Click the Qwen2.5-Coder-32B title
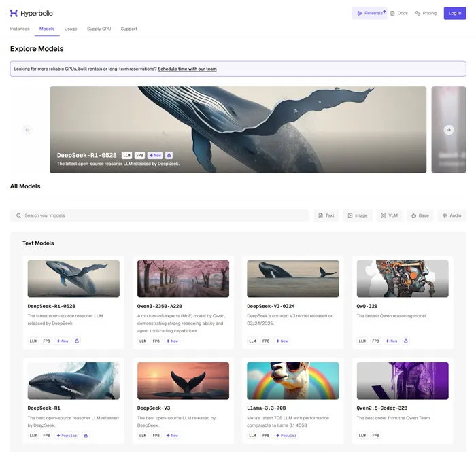This screenshot has width=476, height=452. [x=382, y=408]
